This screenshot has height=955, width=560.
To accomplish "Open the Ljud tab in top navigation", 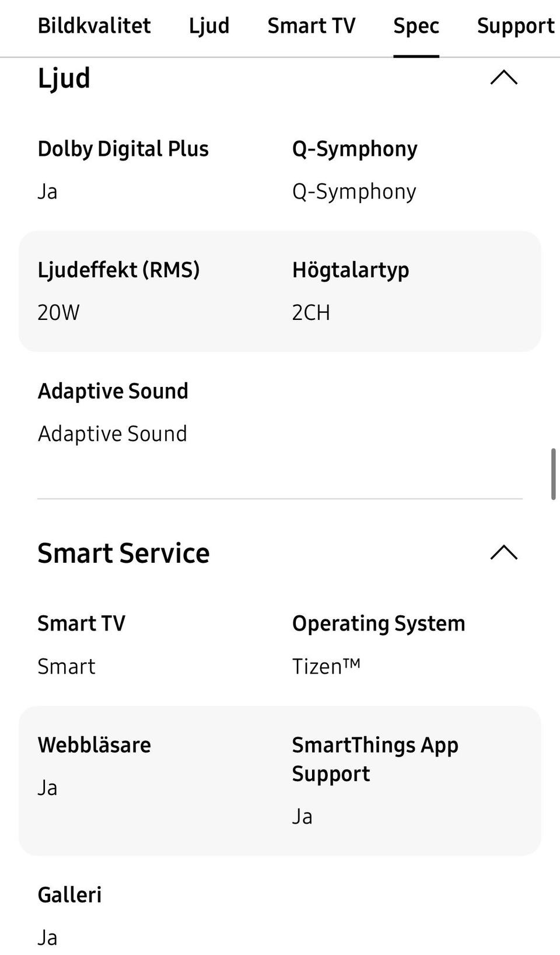I will pyautogui.click(x=209, y=26).
